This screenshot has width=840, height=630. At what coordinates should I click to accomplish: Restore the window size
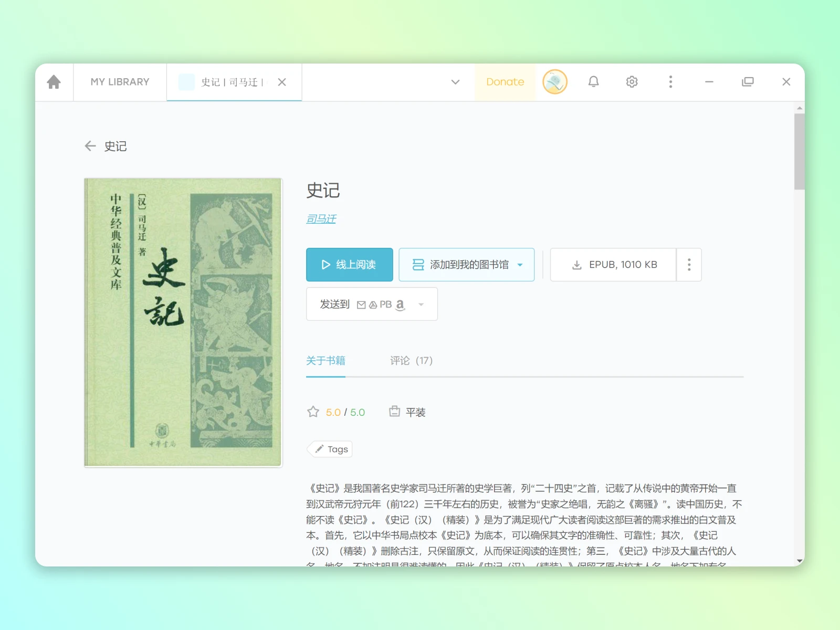(x=748, y=82)
